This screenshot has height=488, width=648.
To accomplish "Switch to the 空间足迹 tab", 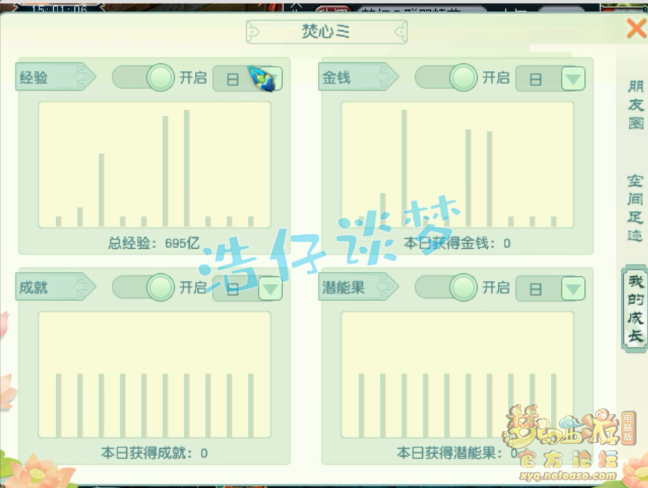I will click(635, 208).
